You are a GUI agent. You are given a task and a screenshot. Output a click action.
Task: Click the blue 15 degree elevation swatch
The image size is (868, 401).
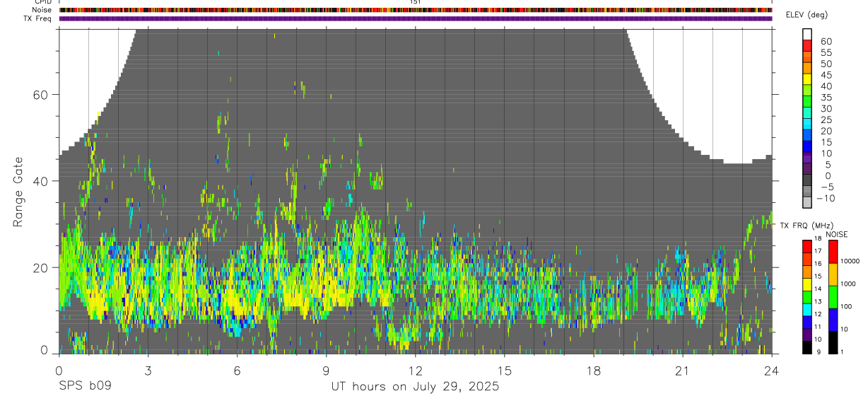pyautogui.click(x=807, y=146)
